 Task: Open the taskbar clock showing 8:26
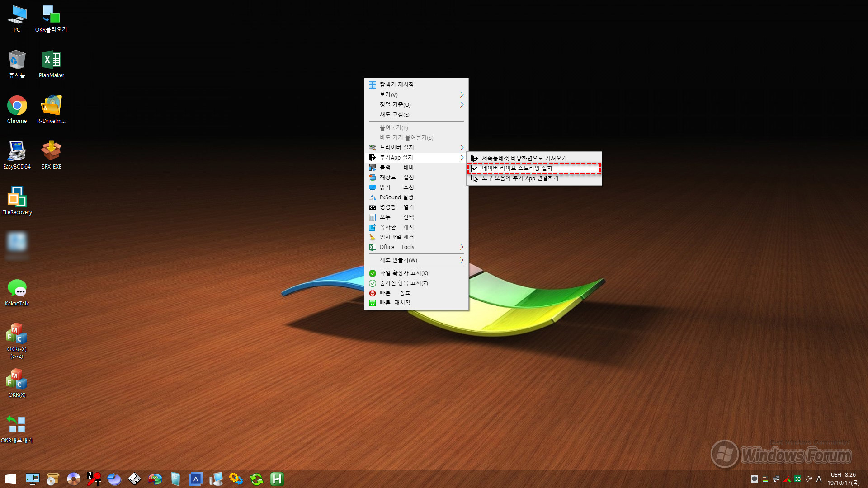(844, 479)
